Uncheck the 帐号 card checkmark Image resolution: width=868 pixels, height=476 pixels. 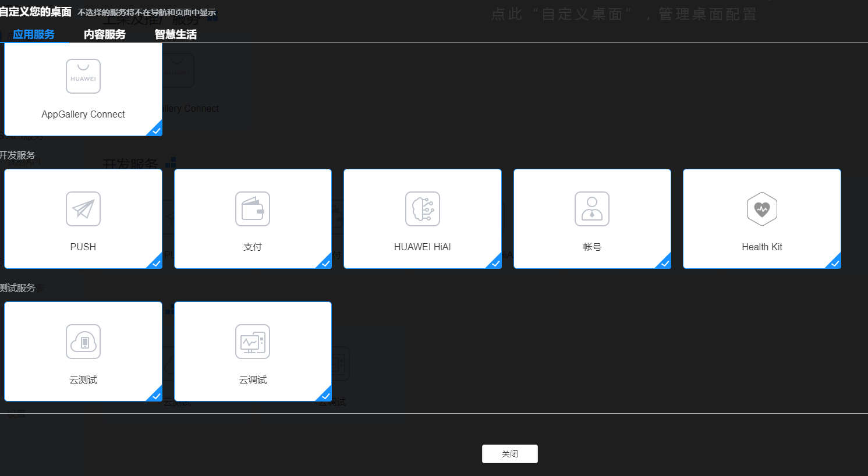click(x=664, y=262)
